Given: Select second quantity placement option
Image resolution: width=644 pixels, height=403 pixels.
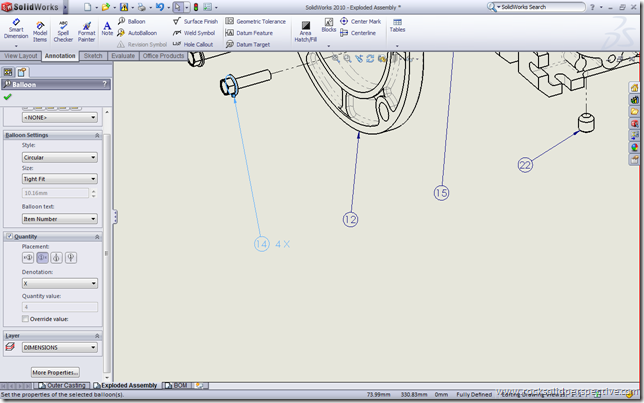Looking at the screenshot, I should [x=42, y=258].
